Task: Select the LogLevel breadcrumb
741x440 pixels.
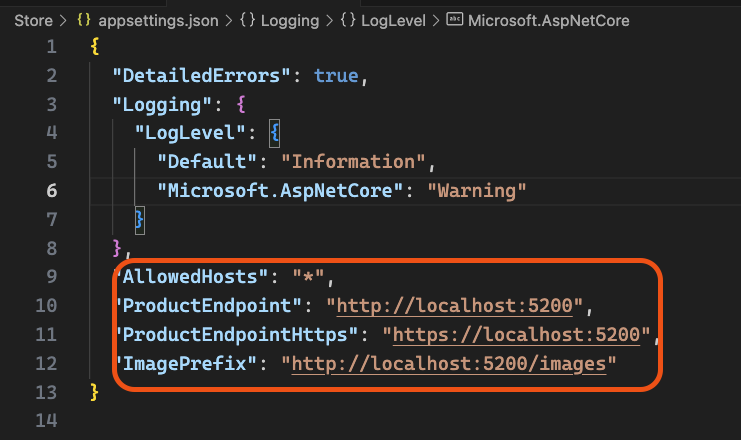Action: (x=393, y=21)
